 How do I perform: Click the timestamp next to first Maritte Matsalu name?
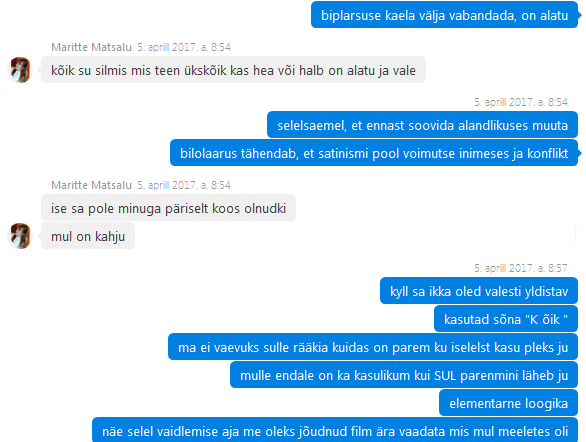tap(183, 47)
